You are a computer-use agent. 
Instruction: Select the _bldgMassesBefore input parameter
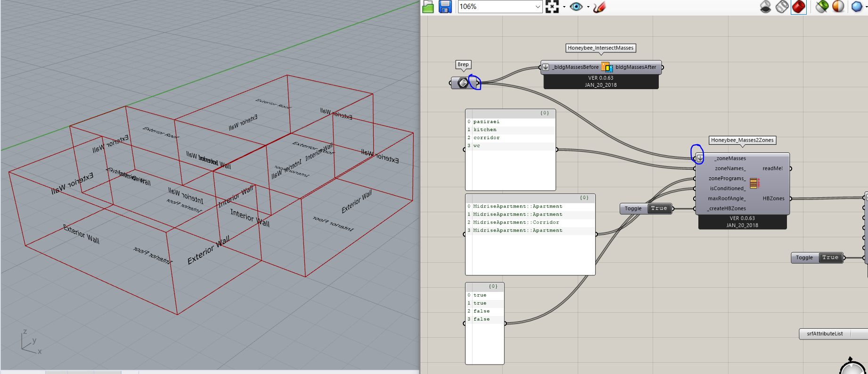pos(575,67)
